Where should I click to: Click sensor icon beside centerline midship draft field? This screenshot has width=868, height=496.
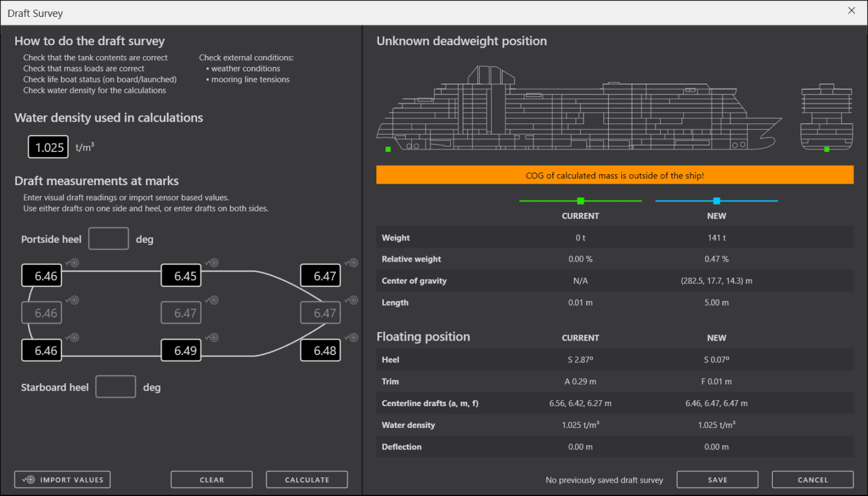(x=212, y=300)
